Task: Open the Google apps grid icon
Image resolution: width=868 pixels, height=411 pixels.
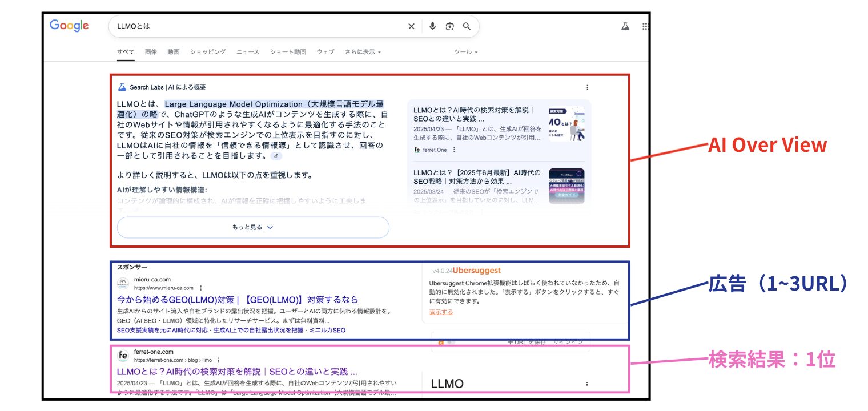Action: (x=645, y=26)
